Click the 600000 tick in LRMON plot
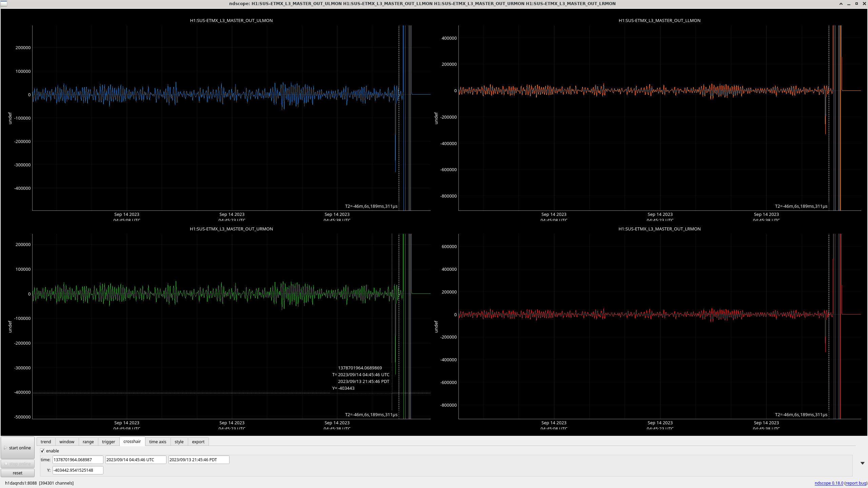Screen dimensions: 868x488 [449, 246]
